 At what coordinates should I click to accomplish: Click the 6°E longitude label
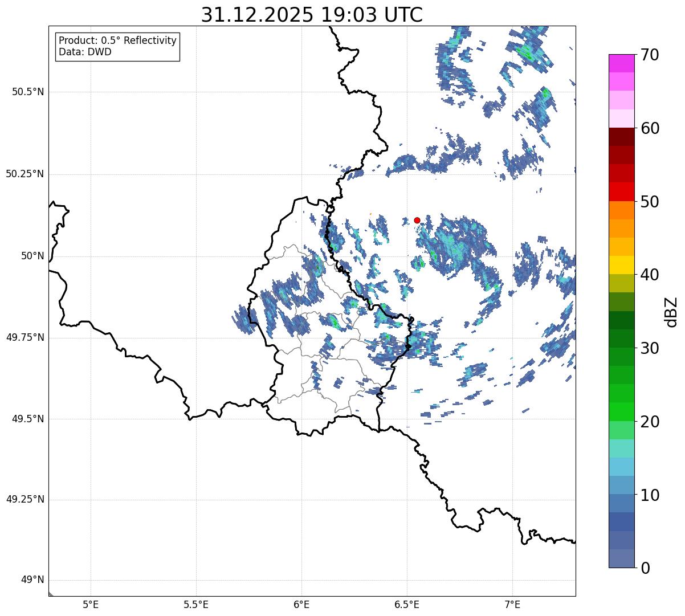[x=301, y=604]
